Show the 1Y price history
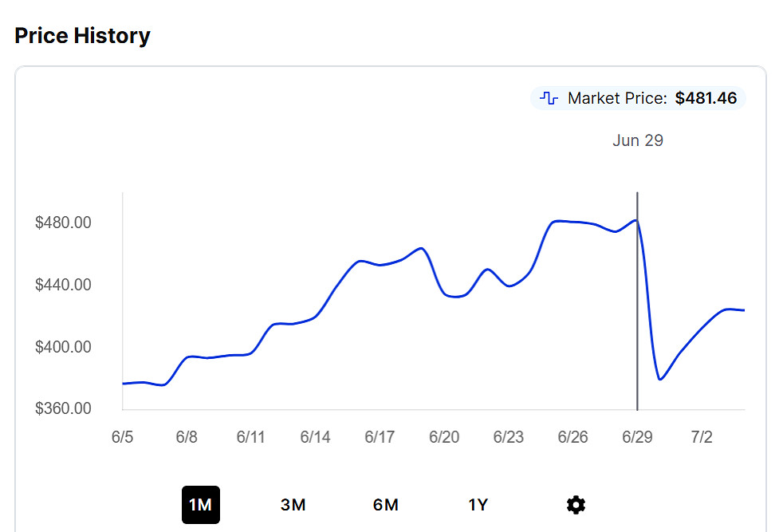 478,505
